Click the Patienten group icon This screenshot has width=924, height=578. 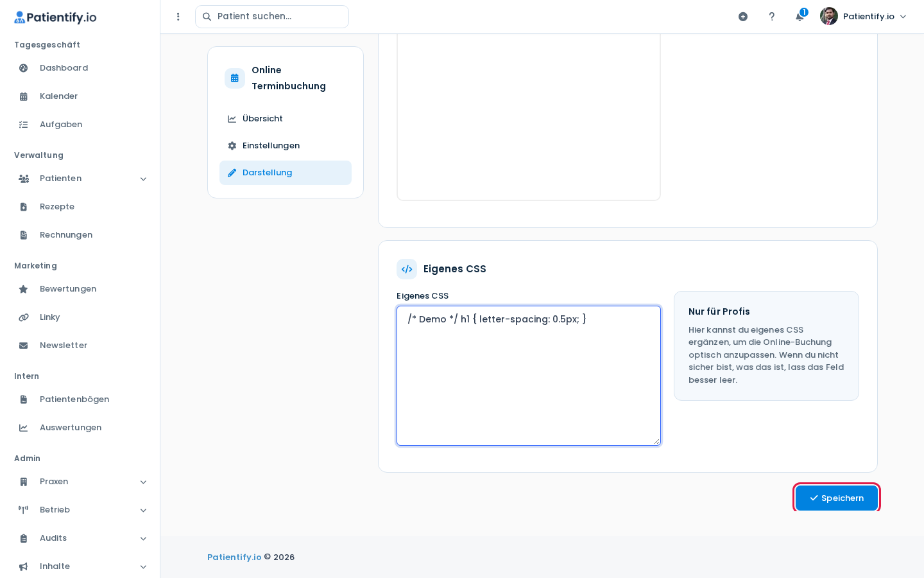pos(24,179)
